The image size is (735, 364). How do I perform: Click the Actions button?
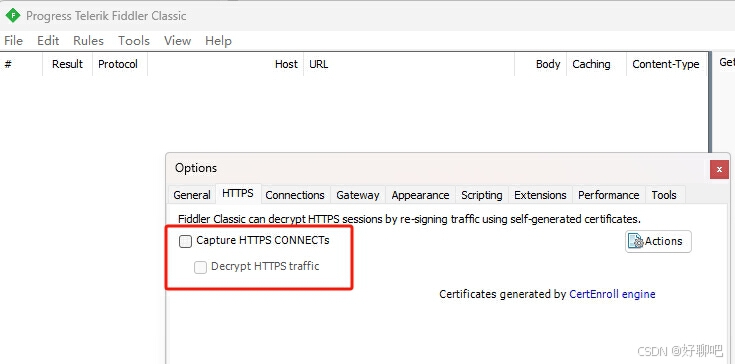658,241
